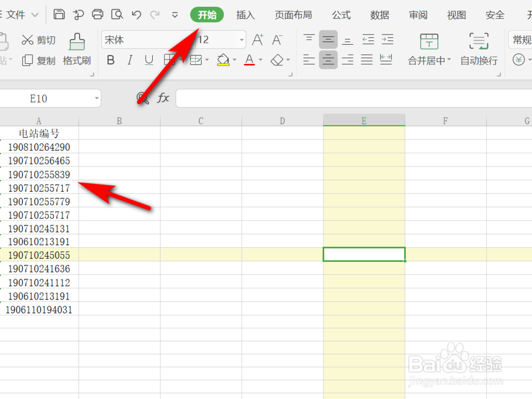Increase indent icon
This screenshot has width=532, height=399.
tap(387, 40)
